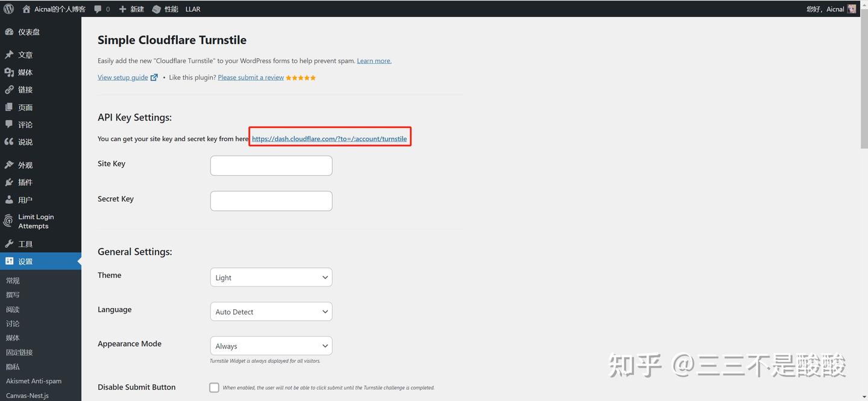Open 工具 tools menu label
This screenshot has width=868, height=401.
coord(25,244)
